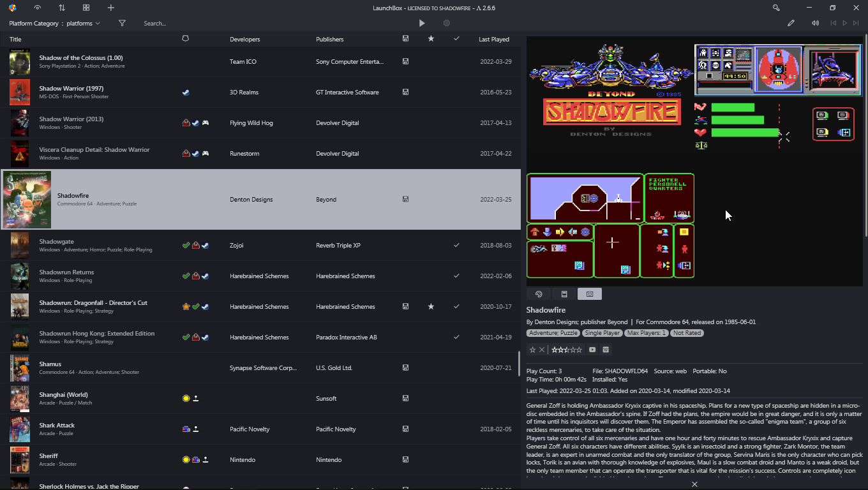Click green check badge on Shadowgate row
Image resolution: width=868 pixels, height=490 pixels.
click(x=186, y=246)
